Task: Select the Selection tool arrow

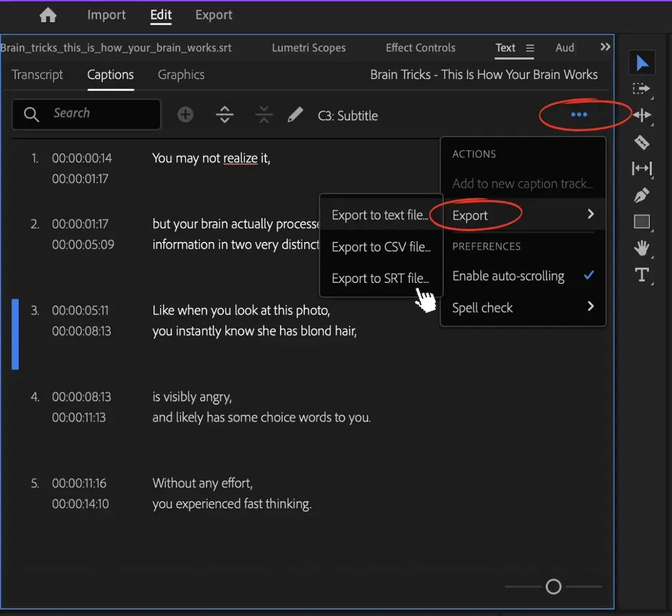Action: (642, 63)
